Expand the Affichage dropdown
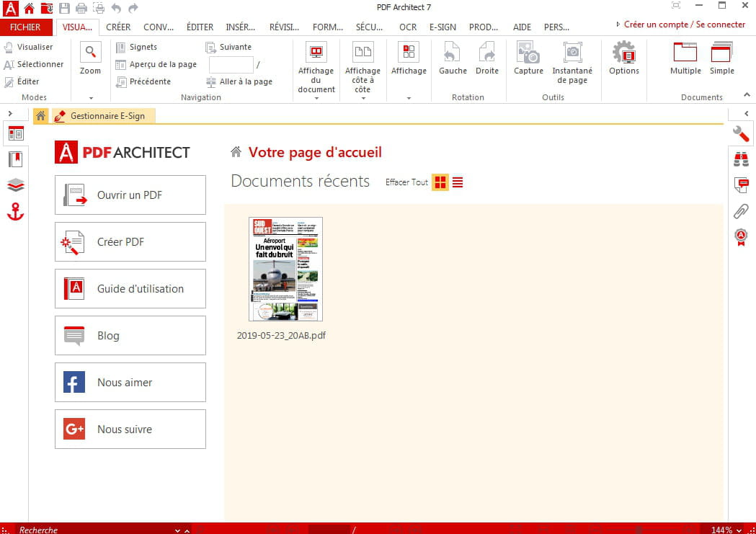756x534 pixels. (409, 98)
